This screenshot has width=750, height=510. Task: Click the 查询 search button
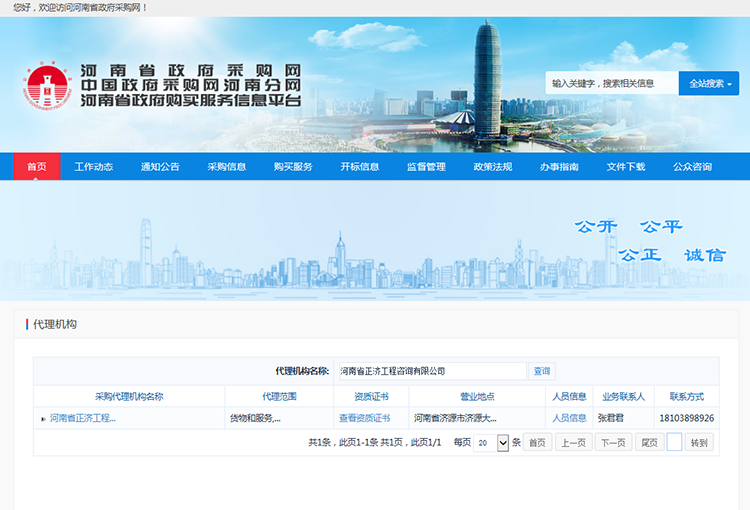[542, 371]
